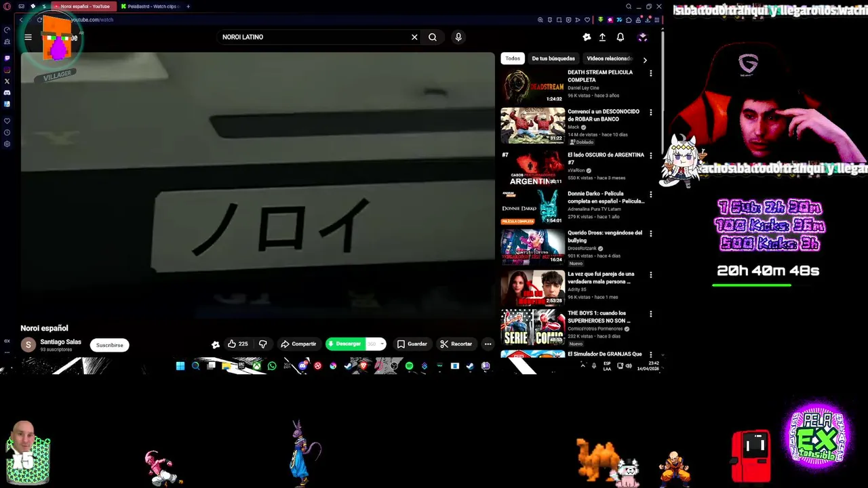Open options menu for Querido Dross video
The height and width of the screenshot is (488, 868).
click(x=651, y=234)
